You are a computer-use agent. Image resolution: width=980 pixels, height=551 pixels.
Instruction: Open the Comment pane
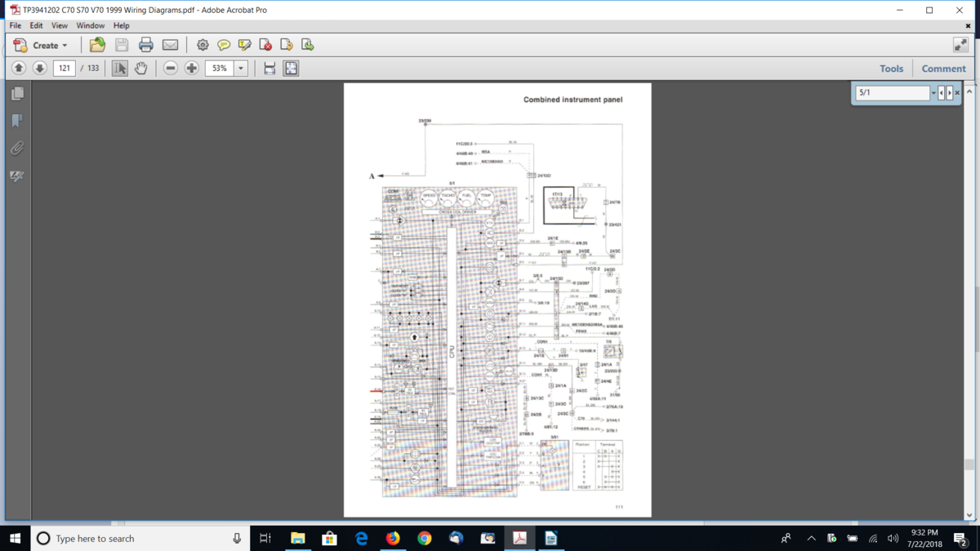click(x=943, y=69)
